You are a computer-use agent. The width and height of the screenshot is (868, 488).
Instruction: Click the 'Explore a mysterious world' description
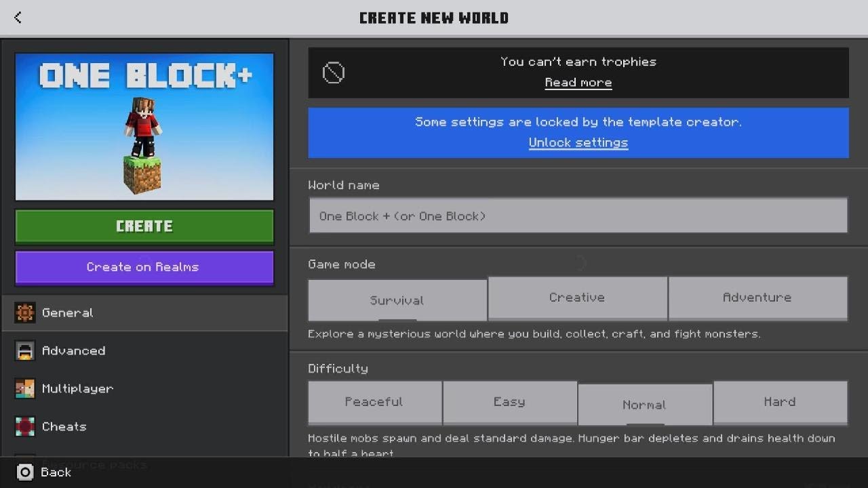[x=534, y=334]
